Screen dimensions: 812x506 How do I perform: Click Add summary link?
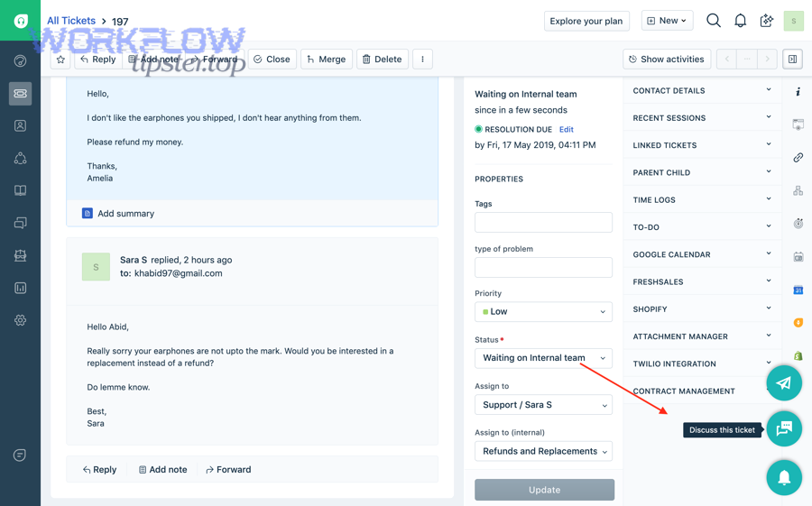click(118, 214)
